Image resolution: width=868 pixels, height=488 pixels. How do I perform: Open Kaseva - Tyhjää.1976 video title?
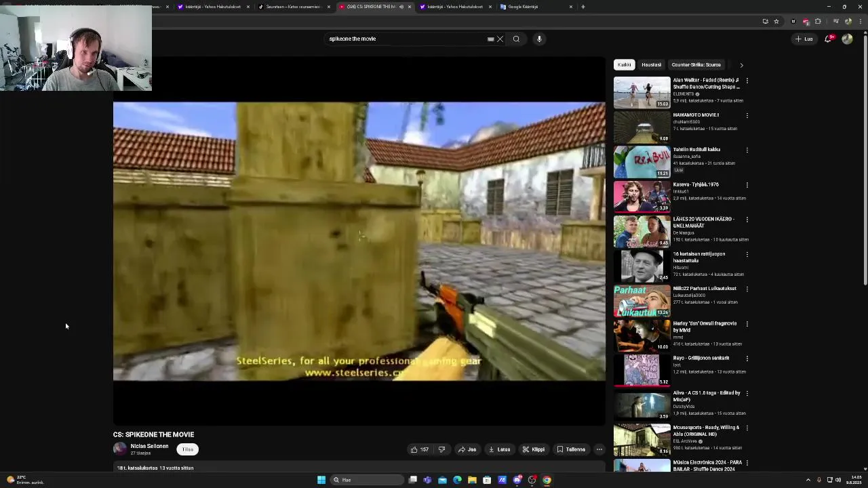tap(696, 184)
